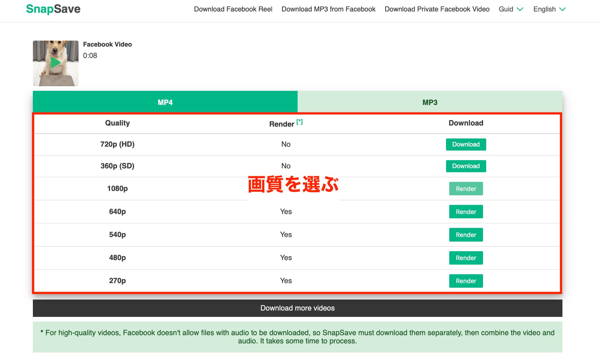The height and width of the screenshot is (364, 601).
Task: Click the Download more videos bar
Action: tap(298, 308)
